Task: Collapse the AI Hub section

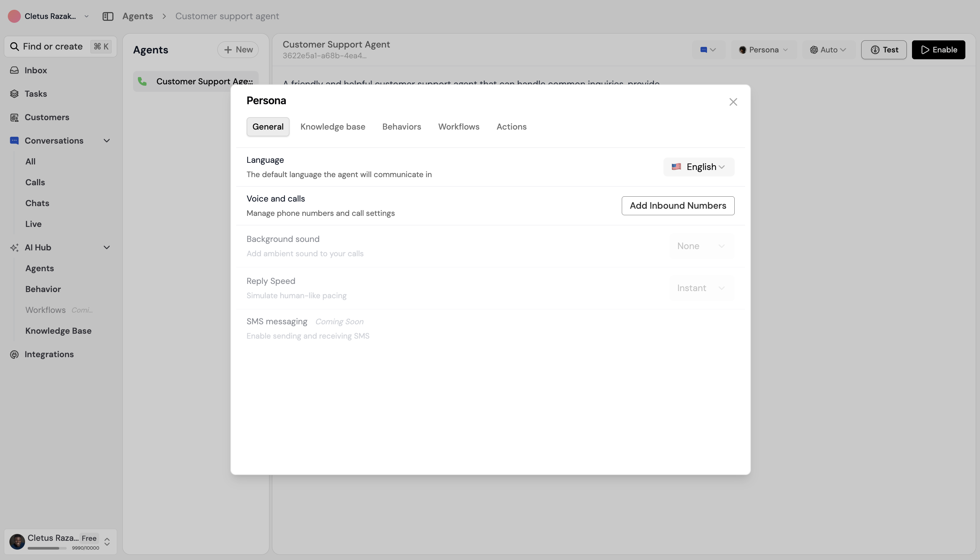Action: pyautogui.click(x=106, y=248)
